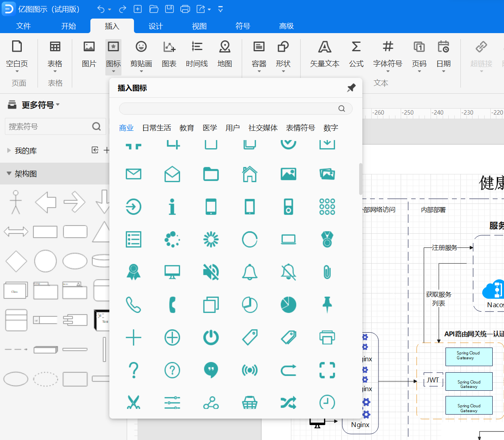Insert the checklist icon
This screenshot has width=504, height=440.
pos(134,239)
